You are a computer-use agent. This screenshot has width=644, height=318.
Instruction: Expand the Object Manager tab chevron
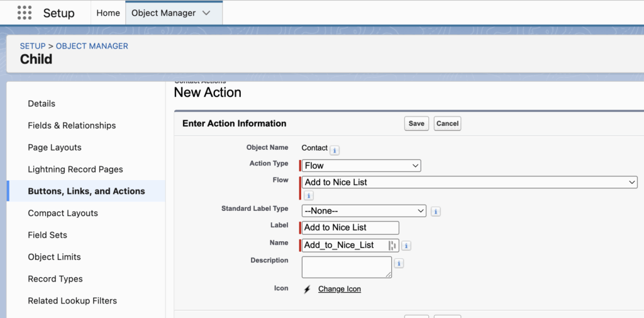[x=206, y=13]
